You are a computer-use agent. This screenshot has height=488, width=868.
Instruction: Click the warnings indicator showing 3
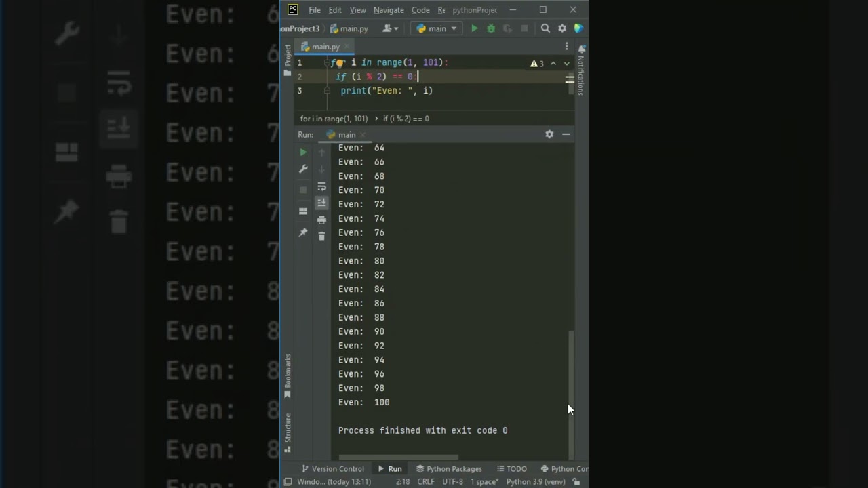(x=537, y=64)
